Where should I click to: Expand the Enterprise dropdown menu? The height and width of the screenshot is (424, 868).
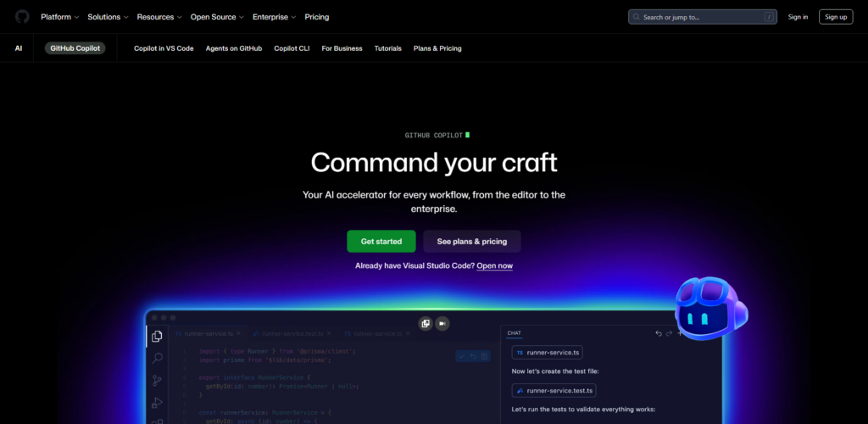274,17
